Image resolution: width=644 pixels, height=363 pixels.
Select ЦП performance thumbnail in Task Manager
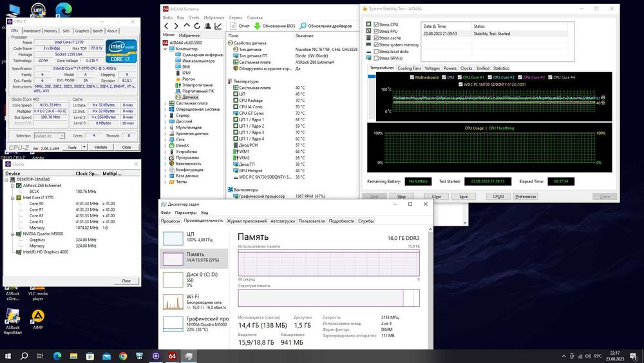pos(173,239)
